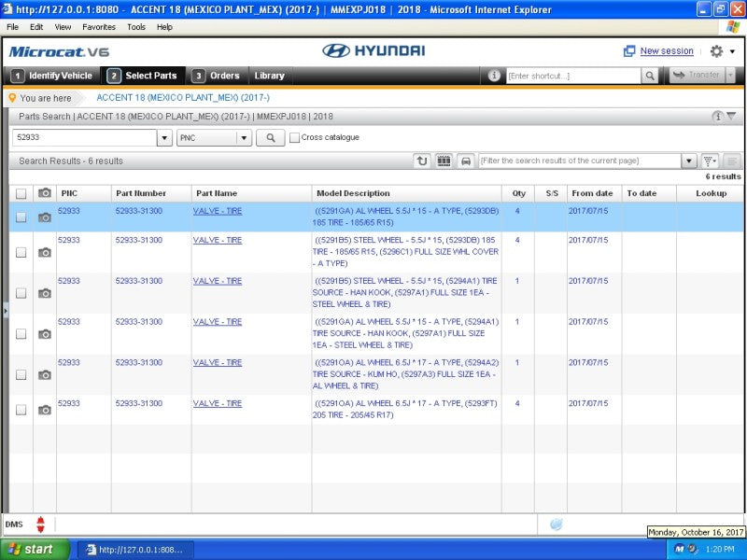This screenshot has width=747, height=560.
Task: Click the Enter shortcut input field
Action: pyautogui.click(x=571, y=76)
